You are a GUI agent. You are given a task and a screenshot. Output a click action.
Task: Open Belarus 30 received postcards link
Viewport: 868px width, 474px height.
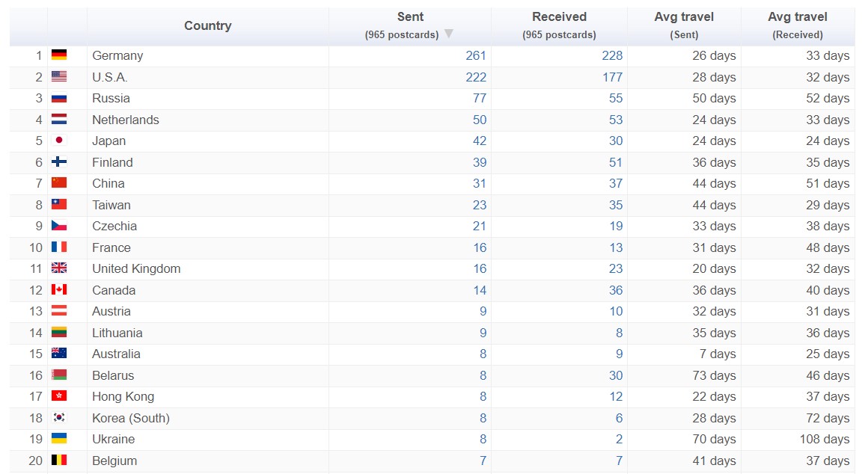(x=615, y=375)
